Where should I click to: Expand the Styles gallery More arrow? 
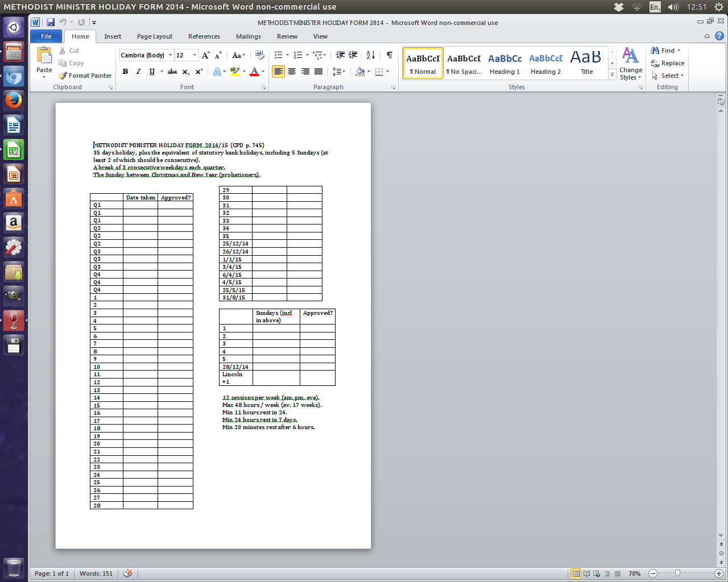click(x=612, y=74)
